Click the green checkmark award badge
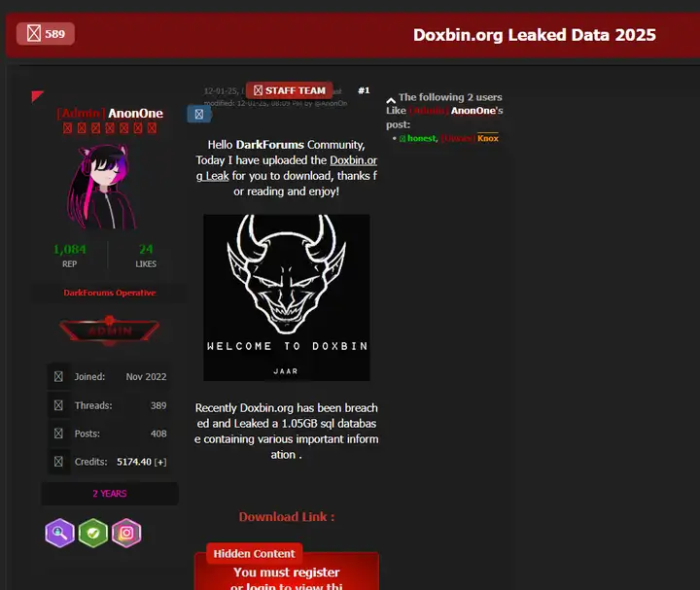 [x=93, y=533]
